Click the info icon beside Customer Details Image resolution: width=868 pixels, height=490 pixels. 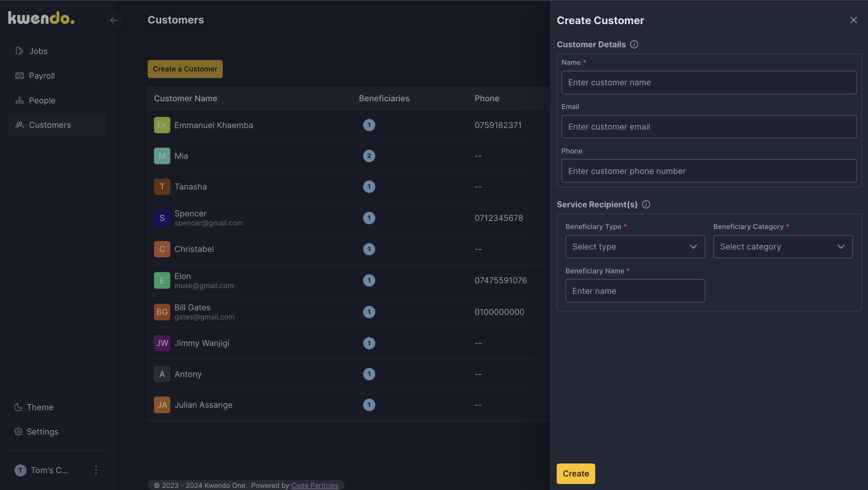(634, 44)
